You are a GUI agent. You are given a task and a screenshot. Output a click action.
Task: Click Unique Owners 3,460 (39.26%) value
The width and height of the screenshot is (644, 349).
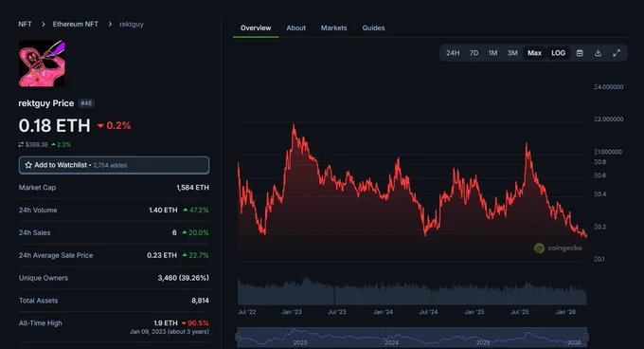point(183,278)
